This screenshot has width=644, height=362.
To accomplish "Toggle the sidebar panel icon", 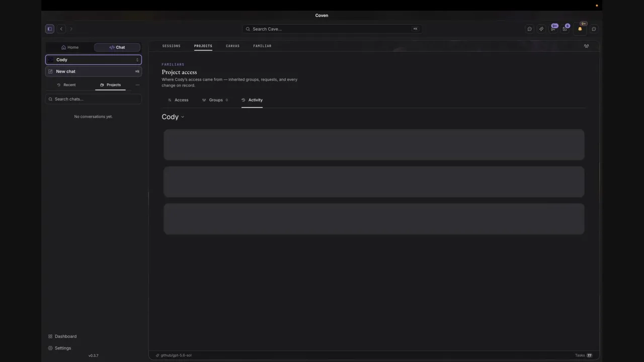I will [x=49, y=29].
